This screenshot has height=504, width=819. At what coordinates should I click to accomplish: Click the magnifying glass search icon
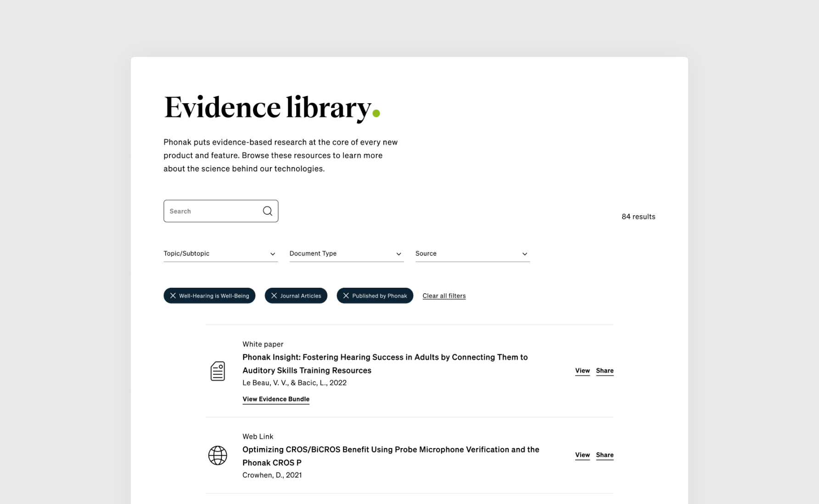coord(268,211)
